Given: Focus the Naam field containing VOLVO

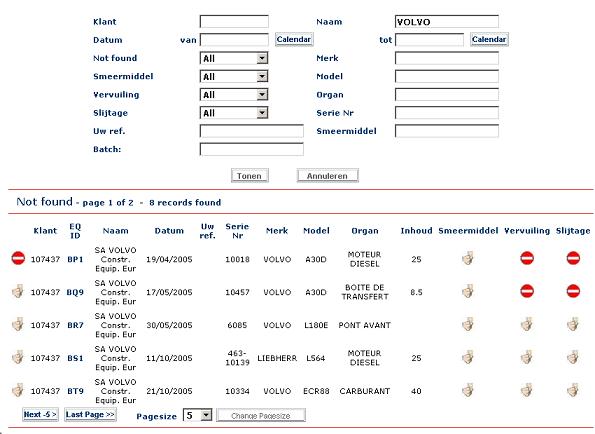Looking at the screenshot, I should coord(447,22).
